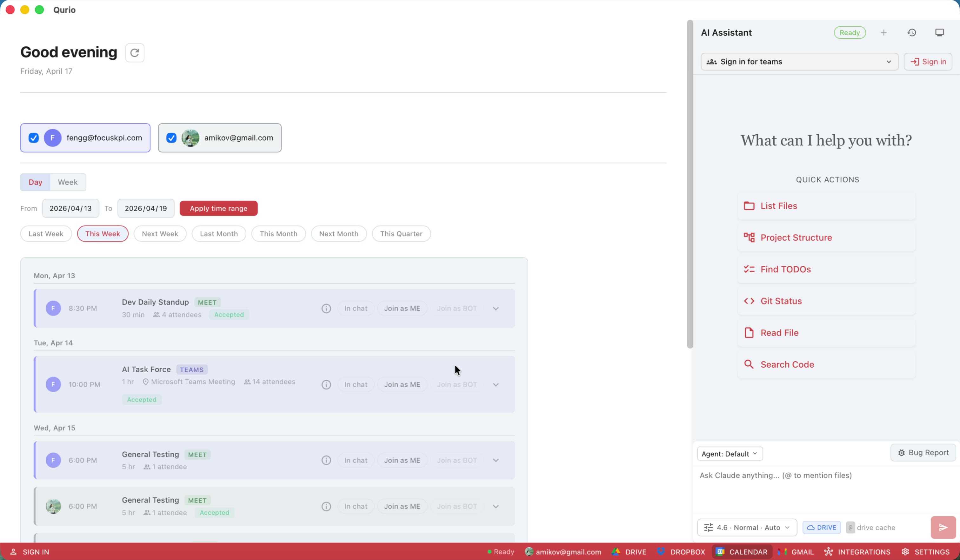This screenshot has width=960, height=560.
Task: Uncheck the fengg@focuskpi.com account checkbox
Action: (x=34, y=138)
